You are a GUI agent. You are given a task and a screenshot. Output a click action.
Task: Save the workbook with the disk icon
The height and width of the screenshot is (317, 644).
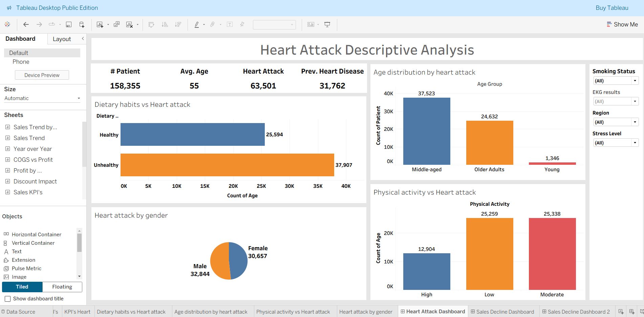pos(69,24)
